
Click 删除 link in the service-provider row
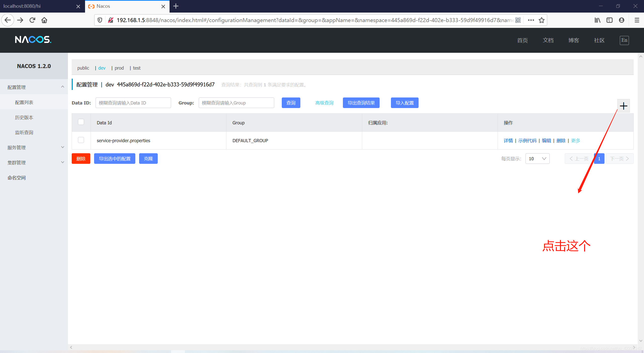[x=561, y=140]
